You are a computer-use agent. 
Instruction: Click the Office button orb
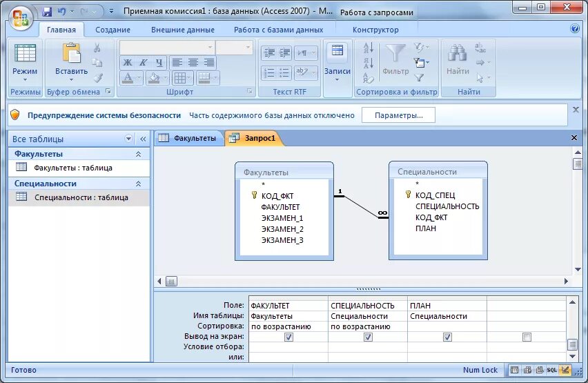point(21,17)
